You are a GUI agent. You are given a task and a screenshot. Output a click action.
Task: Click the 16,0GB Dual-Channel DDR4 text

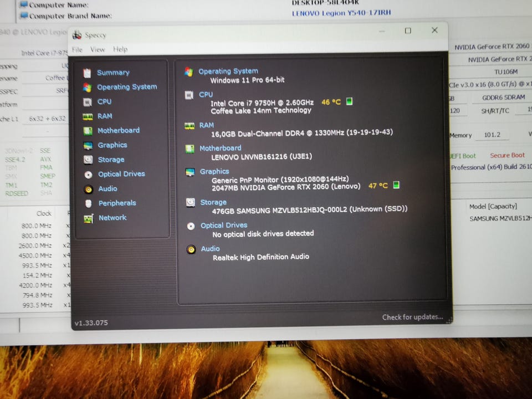point(301,133)
